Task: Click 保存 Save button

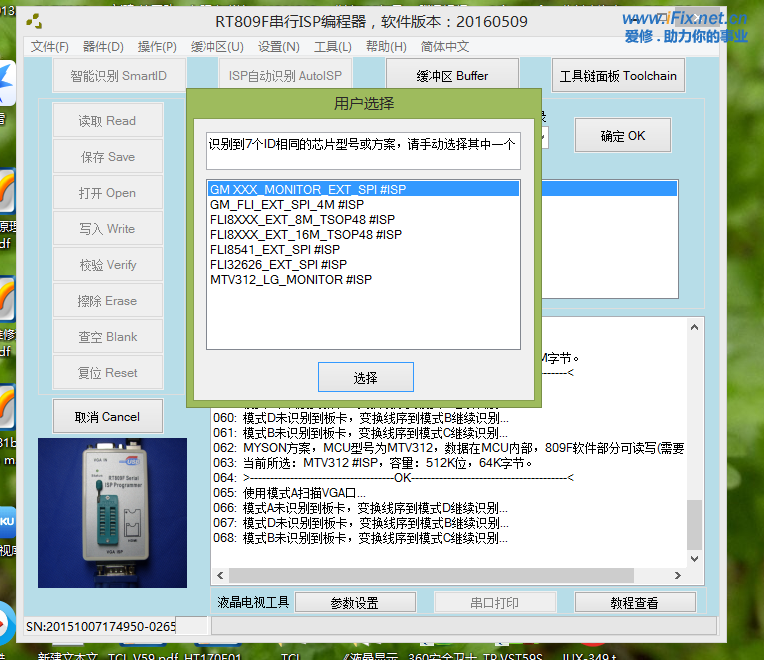Action: (x=108, y=156)
